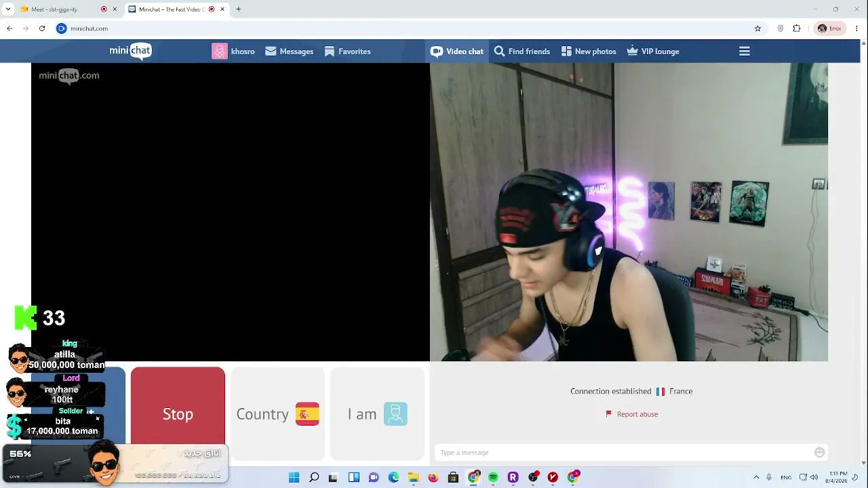Image resolution: width=868 pixels, height=488 pixels.
Task: Click the Kick logo in the stream overlay
Action: coord(26,318)
